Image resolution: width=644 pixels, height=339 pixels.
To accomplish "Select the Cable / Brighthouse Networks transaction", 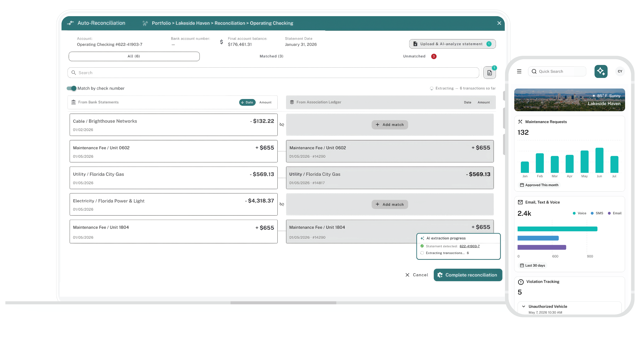I will (174, 125).
